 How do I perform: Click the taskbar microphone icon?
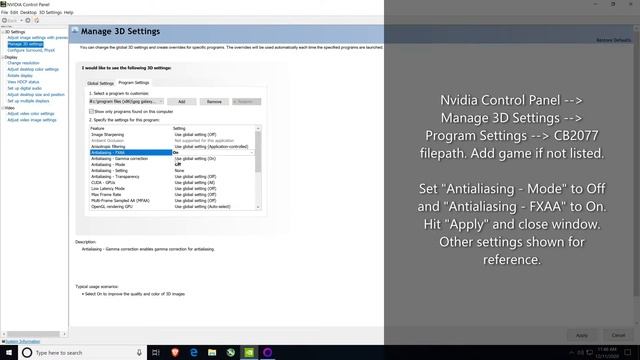tap(139, 352)
